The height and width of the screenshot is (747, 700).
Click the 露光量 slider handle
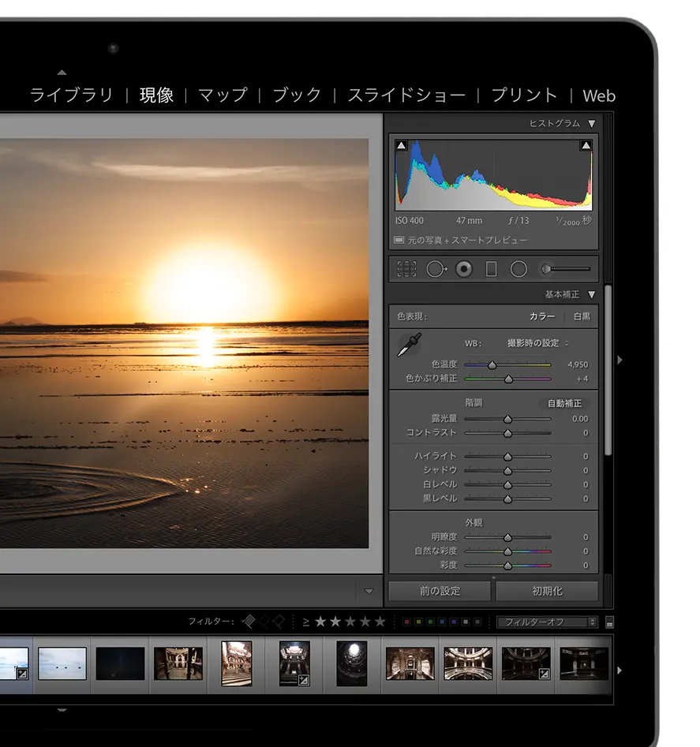tap(507, 419)
